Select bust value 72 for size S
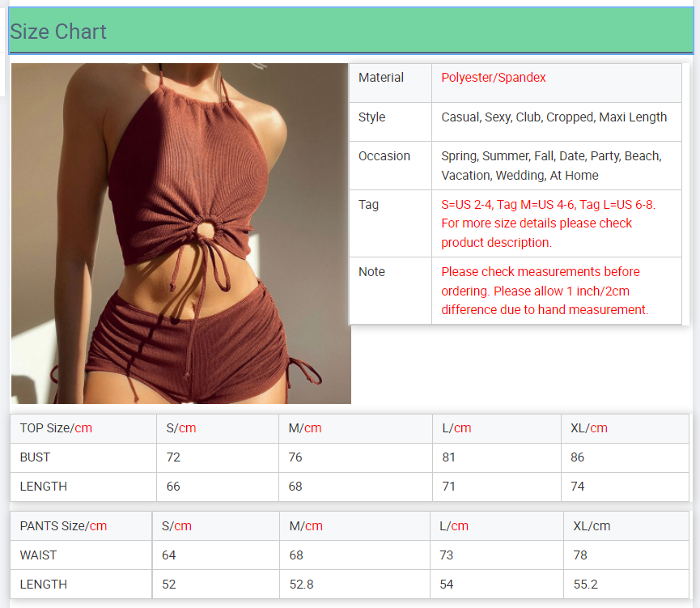This screenshot has width=700, height=608. [173, 457]
